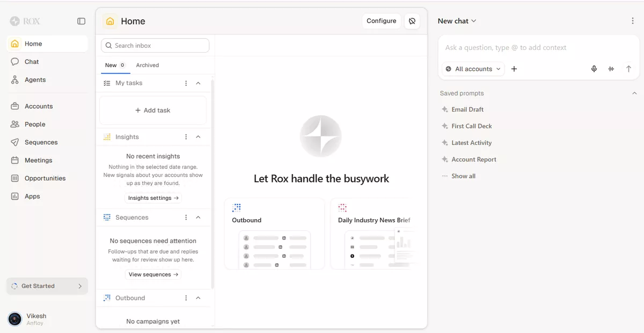644x333 pixels.
Task: Click the Outbound section icon in inbox
Action: tap(107, 298)
